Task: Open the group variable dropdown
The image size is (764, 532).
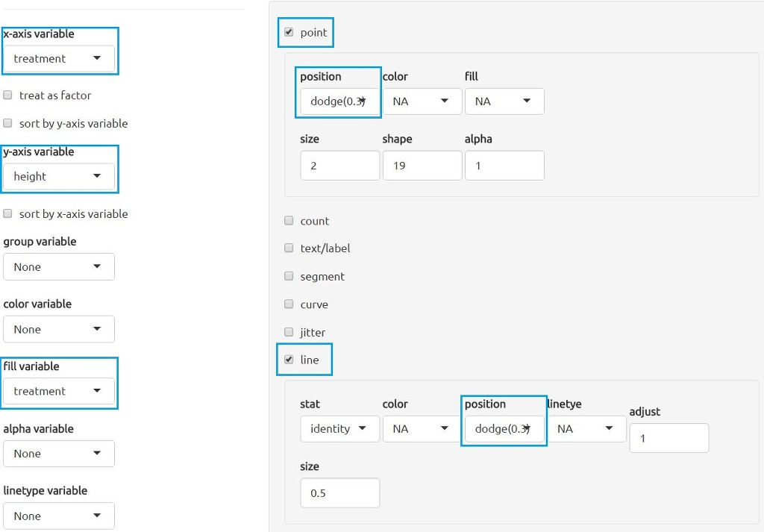Action: click(x=59, y=267)
